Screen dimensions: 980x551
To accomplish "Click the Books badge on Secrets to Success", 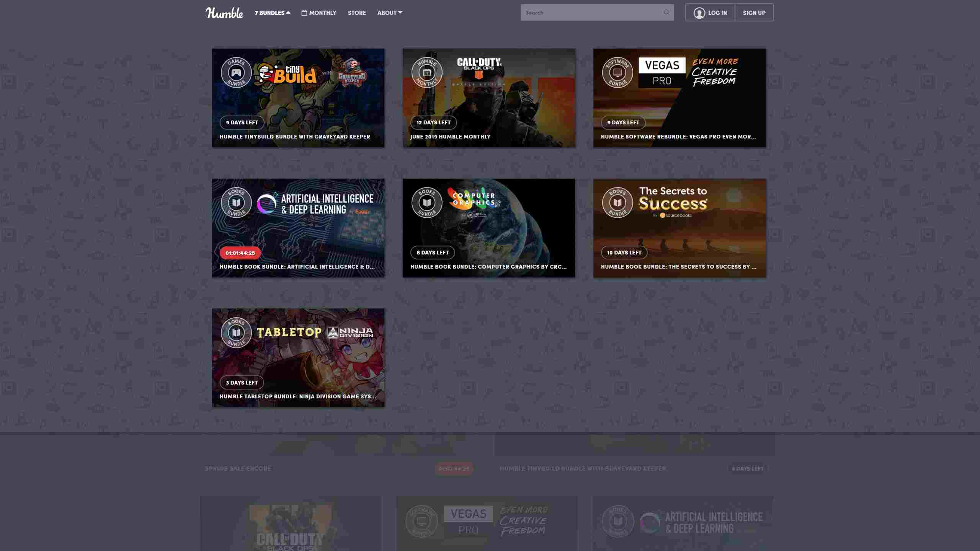I will pos(617,202).
